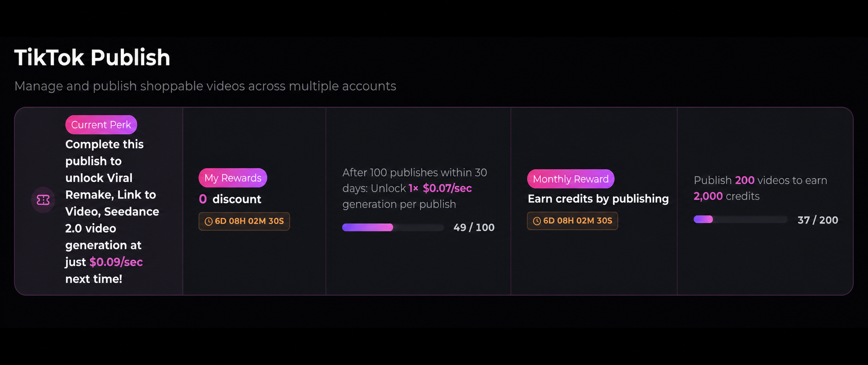Click the TikTok Publish heading
This screenshot has width=868, height=365.
(92, 58)
